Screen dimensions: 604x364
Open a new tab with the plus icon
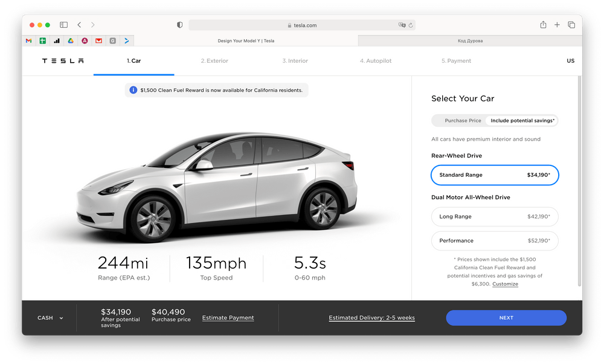[557, 25]
